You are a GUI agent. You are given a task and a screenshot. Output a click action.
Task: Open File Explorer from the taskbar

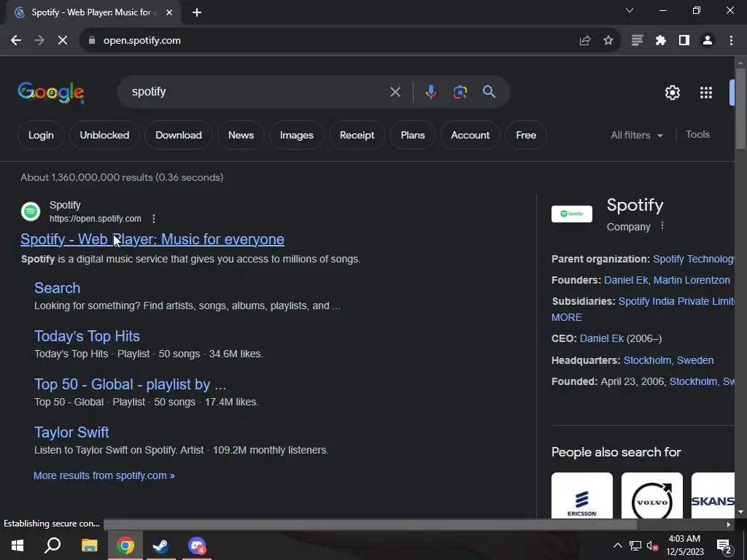point(89,545)
